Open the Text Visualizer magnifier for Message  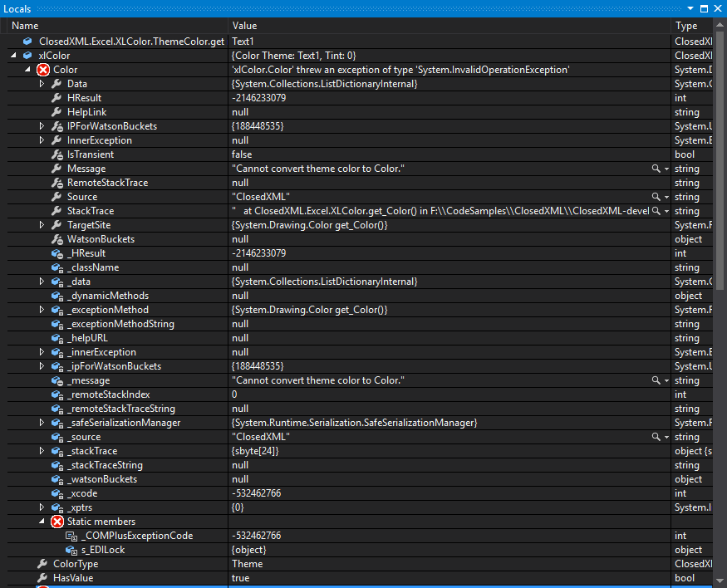tap(656, 168)
